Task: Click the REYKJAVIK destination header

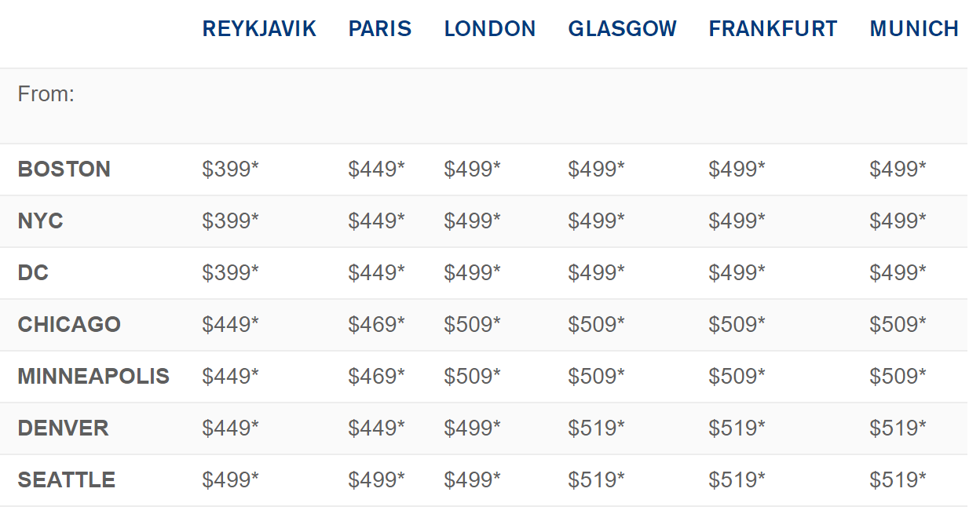Action: [259, 29]
